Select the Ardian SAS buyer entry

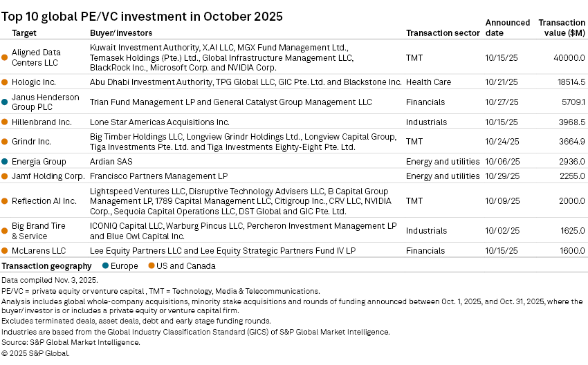(110, 162)
